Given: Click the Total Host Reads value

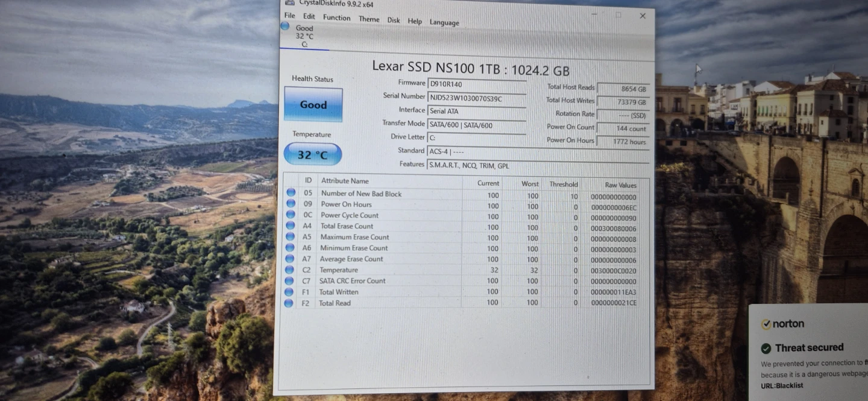Looking at the screenshot, I should point(623,89).
